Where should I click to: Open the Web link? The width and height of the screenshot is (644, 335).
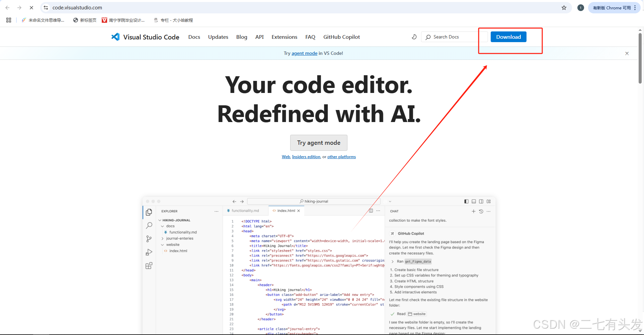(286, 157)
